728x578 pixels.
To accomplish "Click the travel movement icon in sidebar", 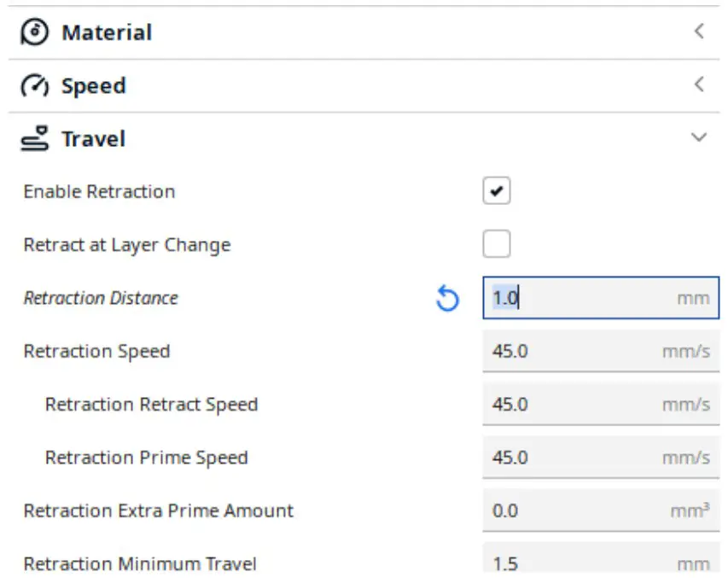I will tap(32, 137).
